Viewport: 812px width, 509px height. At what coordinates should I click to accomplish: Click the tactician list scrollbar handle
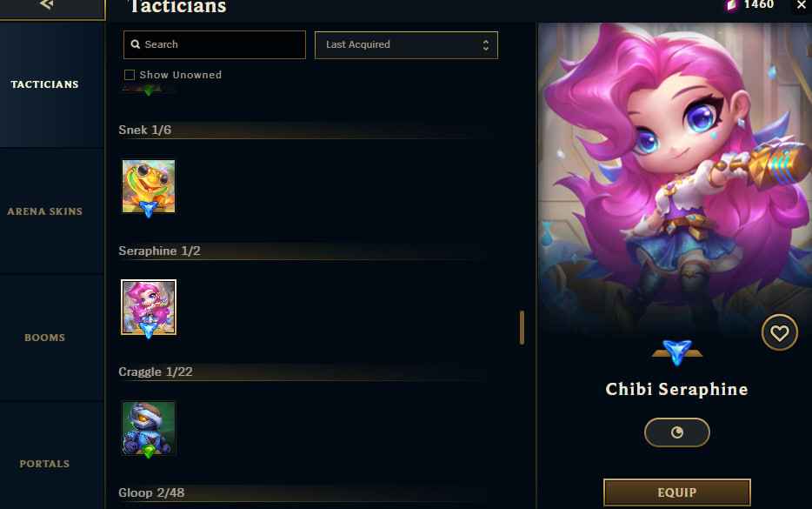522,327
